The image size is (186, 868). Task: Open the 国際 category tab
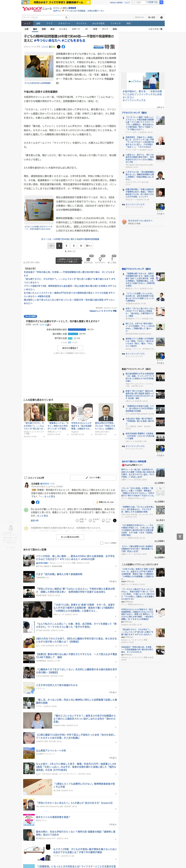click(x=44, y=29)
